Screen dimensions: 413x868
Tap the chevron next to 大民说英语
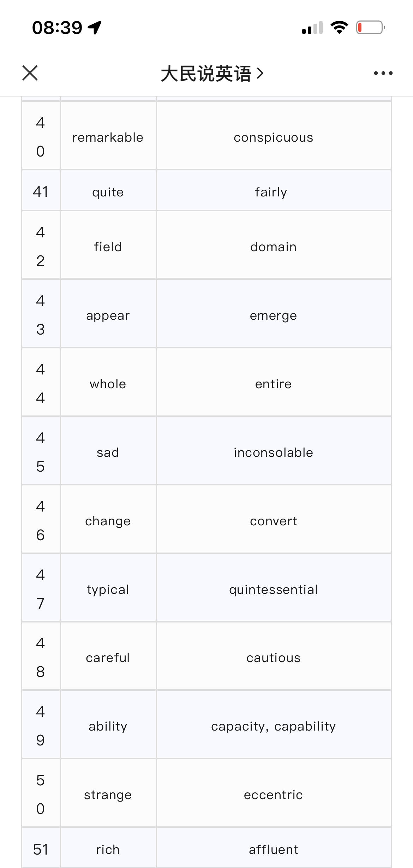(x=260, y=73)
